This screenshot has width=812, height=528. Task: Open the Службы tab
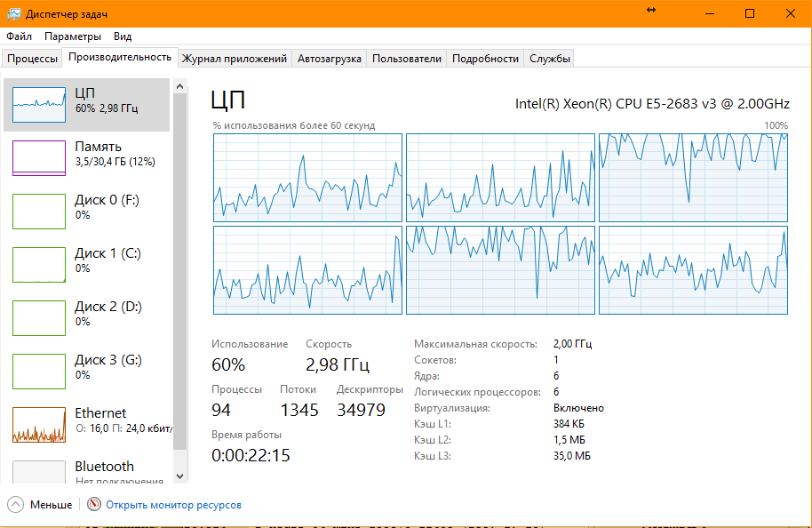tap(550, 59)
